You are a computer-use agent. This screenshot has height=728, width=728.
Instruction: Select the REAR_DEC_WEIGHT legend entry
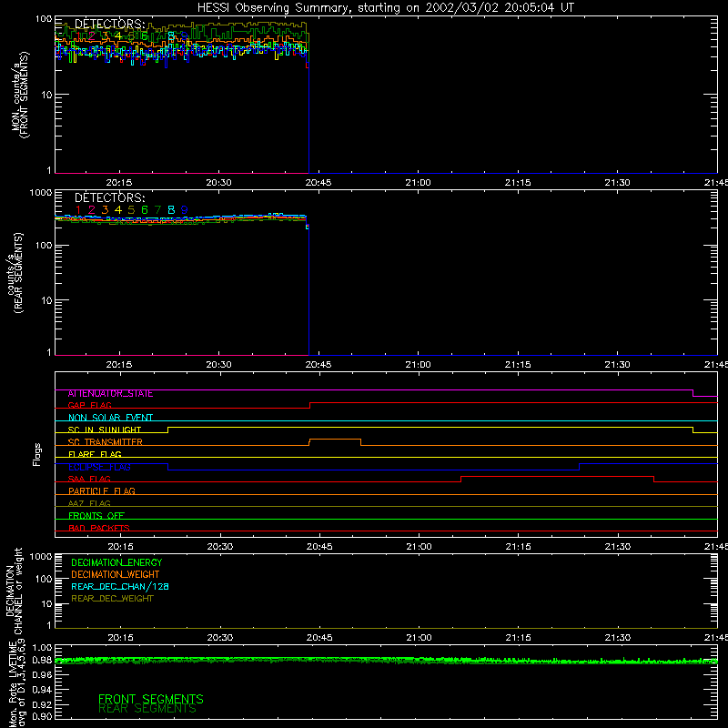[112, 599]
